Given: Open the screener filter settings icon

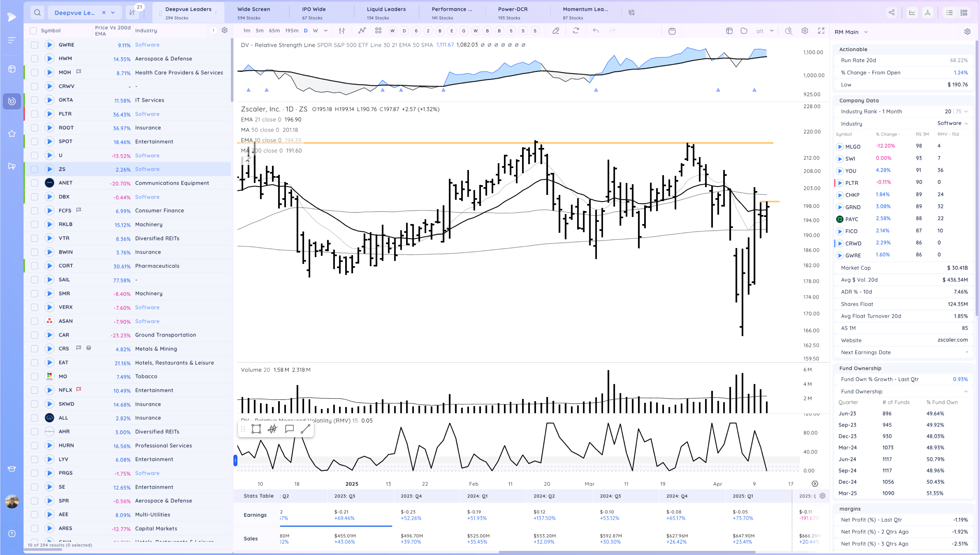Looking at the screenshot, I should tap(132, 12).
